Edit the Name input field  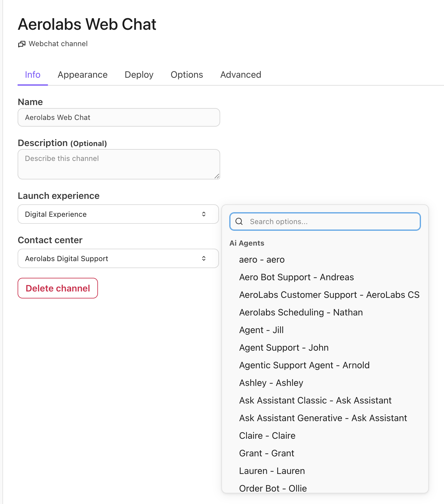pos(119,117)
